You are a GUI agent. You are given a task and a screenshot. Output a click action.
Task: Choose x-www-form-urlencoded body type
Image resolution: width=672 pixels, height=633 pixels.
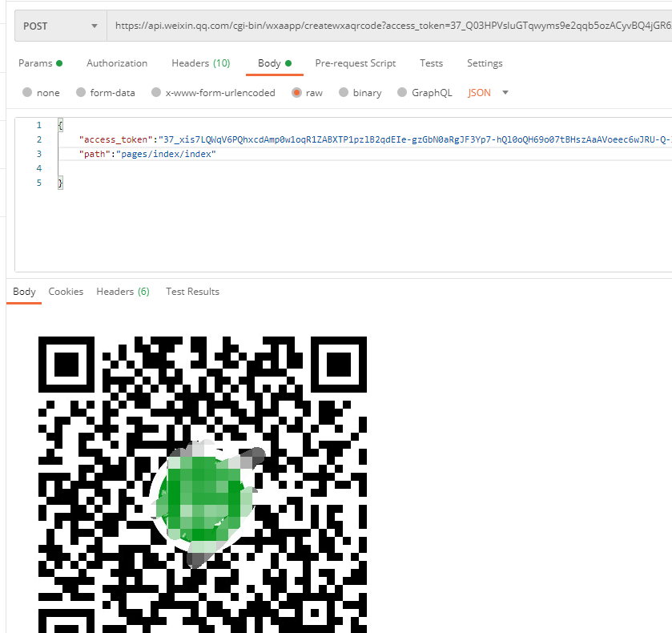pos(156,93)
